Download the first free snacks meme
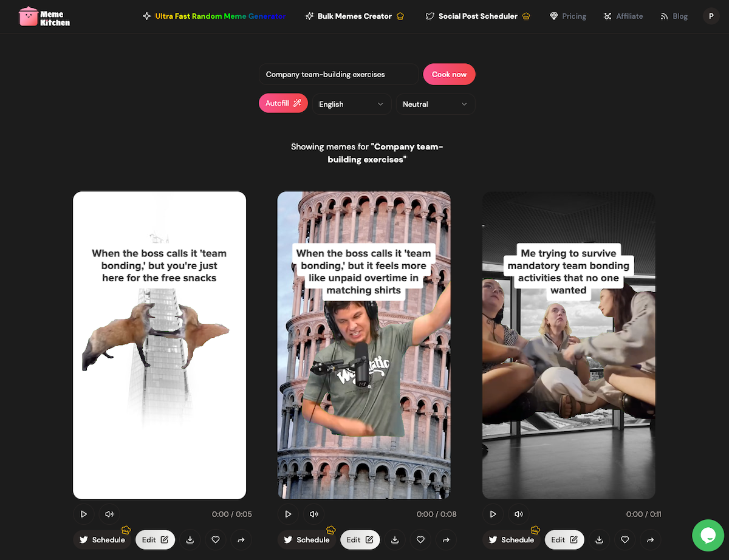This screenshot has height=560, width=729. [190, 539]
